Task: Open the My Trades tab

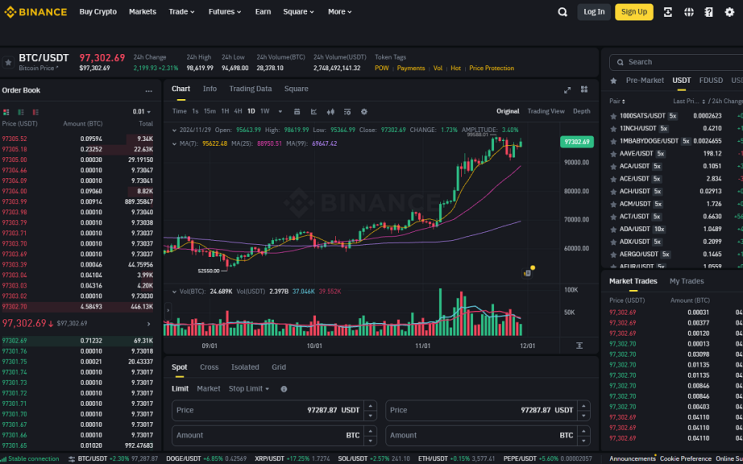Action: 687,282
